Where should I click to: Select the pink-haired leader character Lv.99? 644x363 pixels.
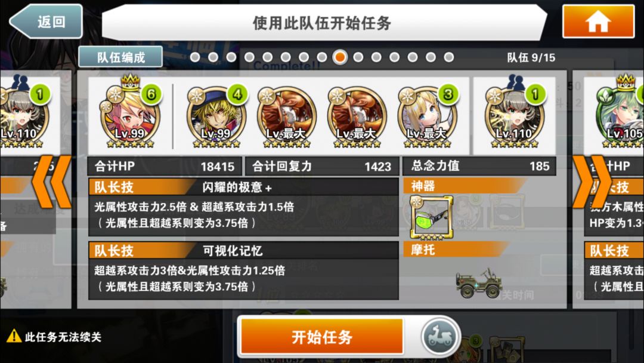(130, 114)
